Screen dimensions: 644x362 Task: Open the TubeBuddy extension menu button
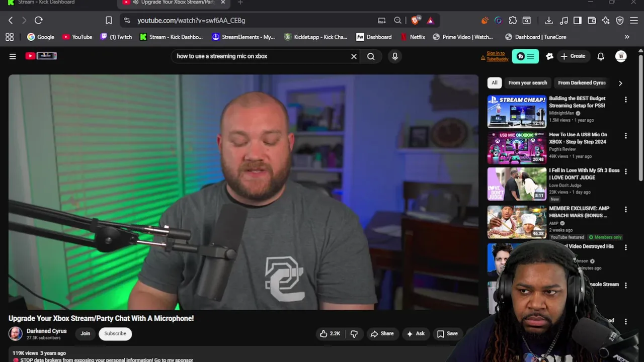tap(525, 56)
